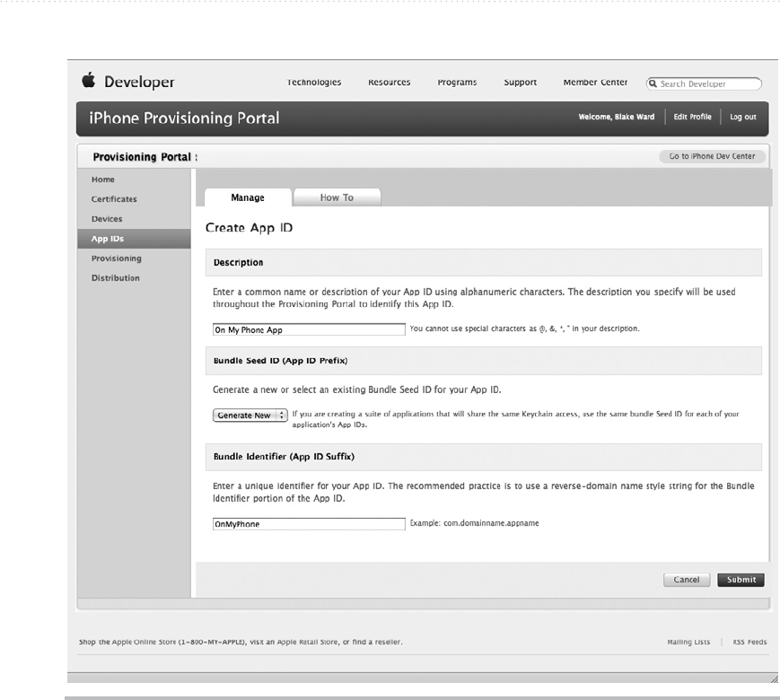
Task: Click the search magnifier icon
Action: [653, 83]
